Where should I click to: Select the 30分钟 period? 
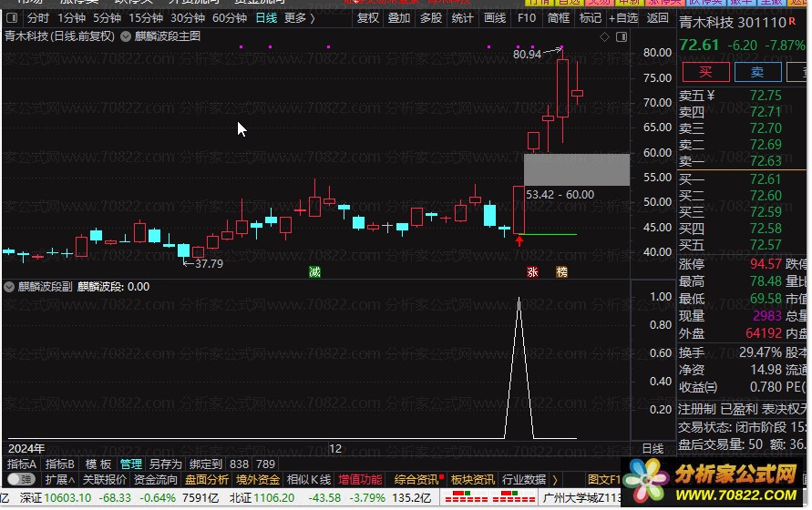coord(188,18)
